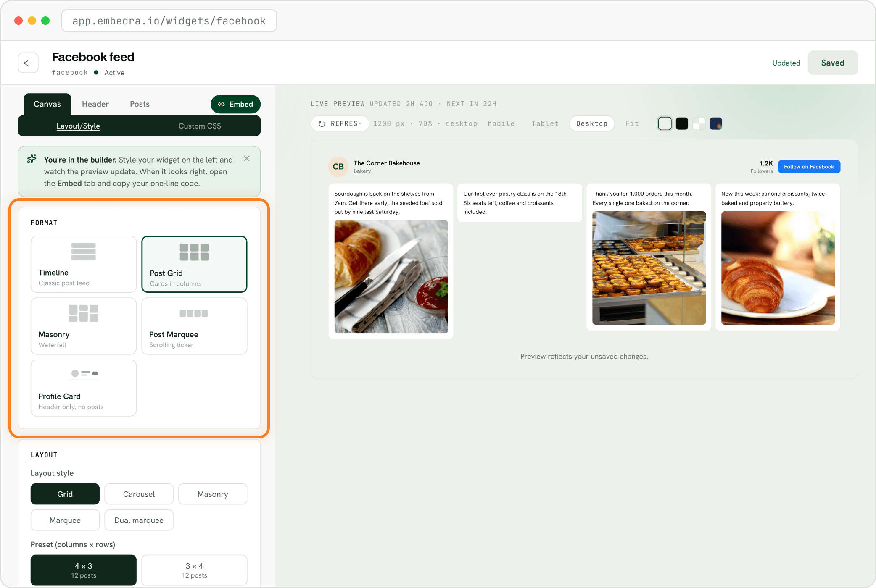Select the Layout/Style sub-tab
This screenshot has width=876, height=588.
pyautogui.click(x=78, y=126)
